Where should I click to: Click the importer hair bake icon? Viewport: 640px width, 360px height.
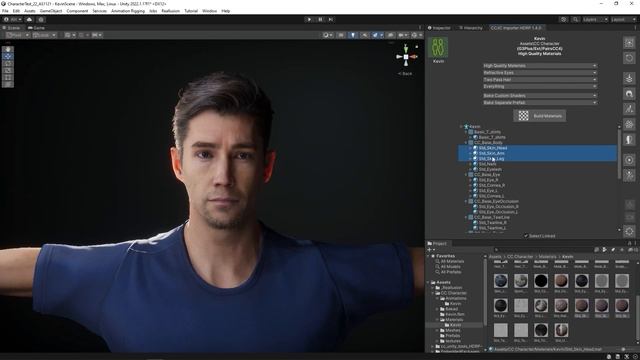point(629,94)
